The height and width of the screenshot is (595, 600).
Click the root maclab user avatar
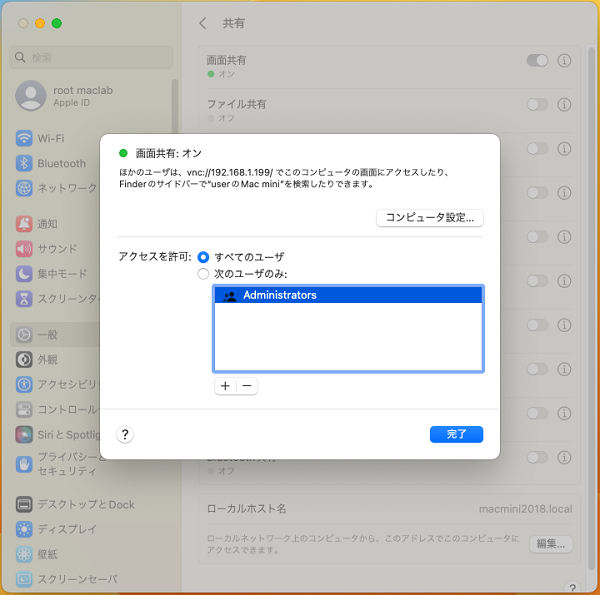[31, 96]
